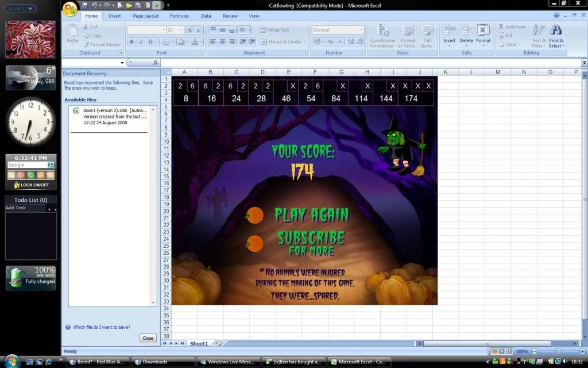588x368 pixels.
Task: Toggle Italic formatting
Action: pyautogui.click(x=141, y=41)
